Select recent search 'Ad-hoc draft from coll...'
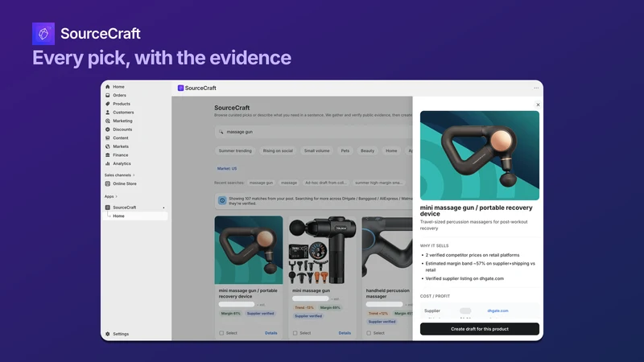Screen dimensions: 644x362 pyautogui.click(x=326, y=183)
